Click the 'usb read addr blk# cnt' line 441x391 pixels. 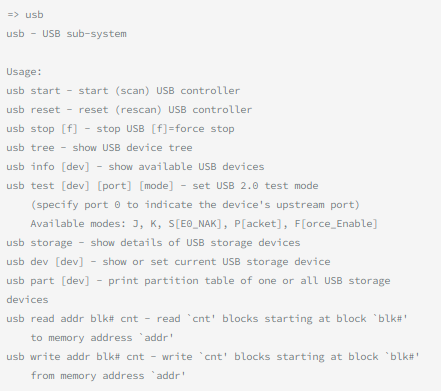207,319
